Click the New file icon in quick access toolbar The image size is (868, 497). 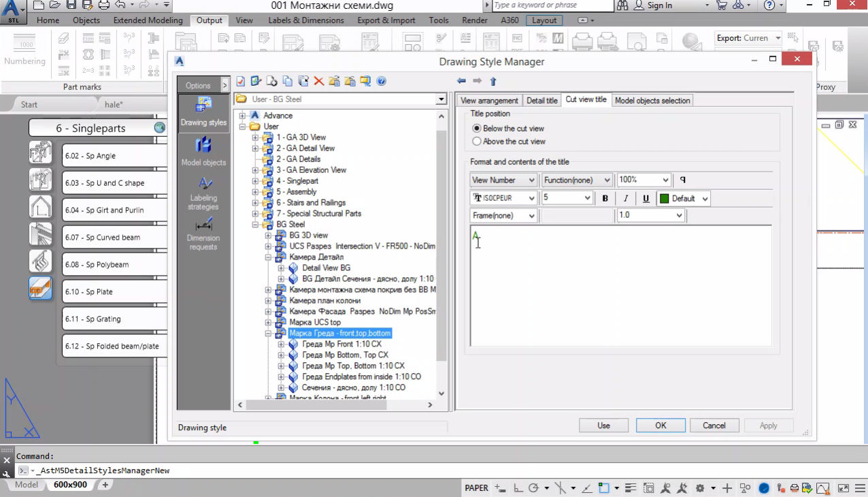[x=39, y=5]
